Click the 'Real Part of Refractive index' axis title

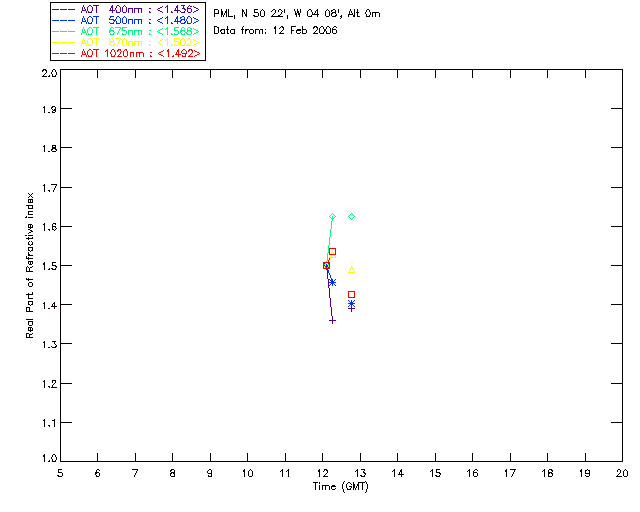pos(30,265)
